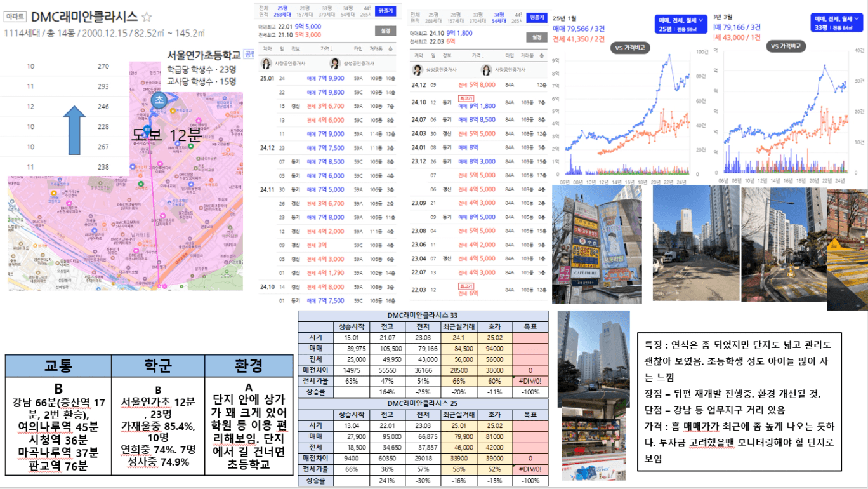Open 매매, 전세, 월세 33평 dropdown

tap(837, 23)
